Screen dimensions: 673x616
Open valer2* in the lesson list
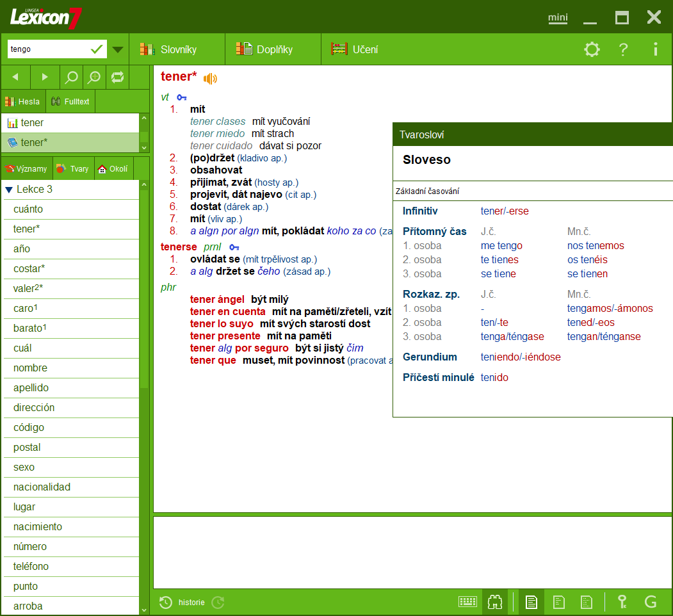(71, 288)
